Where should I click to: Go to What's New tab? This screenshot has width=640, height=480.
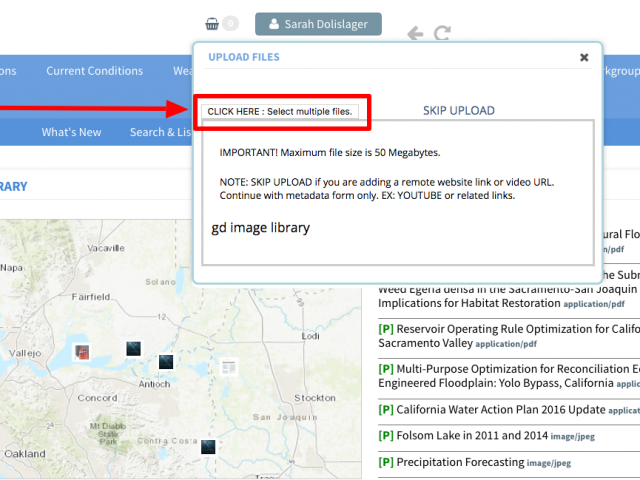pos(71,132)
